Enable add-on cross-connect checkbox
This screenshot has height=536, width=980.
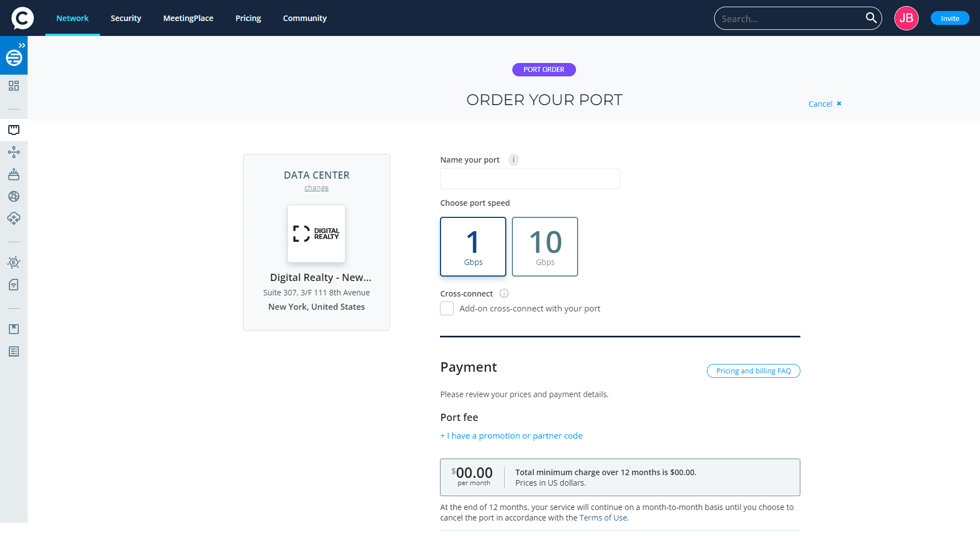tap(447, 309)
